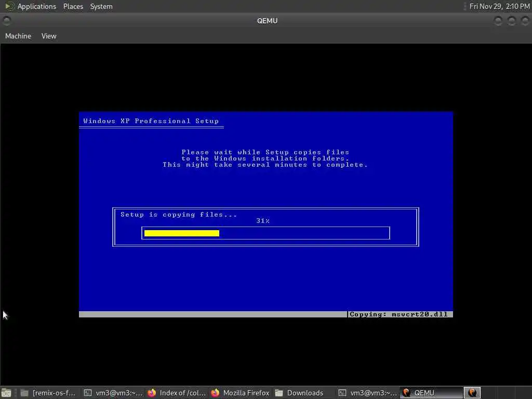Click the 'Please wait while Setup copies files' text
Image resolution: width=532 pixels, height=399 pixels.
pyautogui.click(x=265, y=152)
